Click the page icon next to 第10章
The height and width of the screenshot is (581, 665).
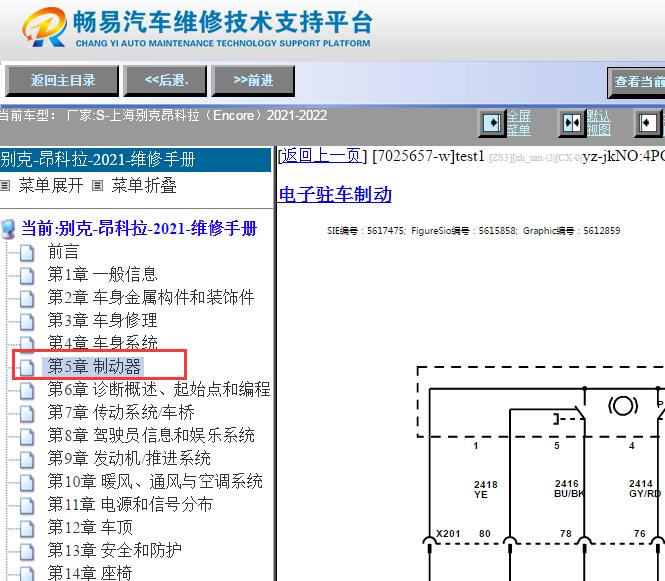point(27,483)
